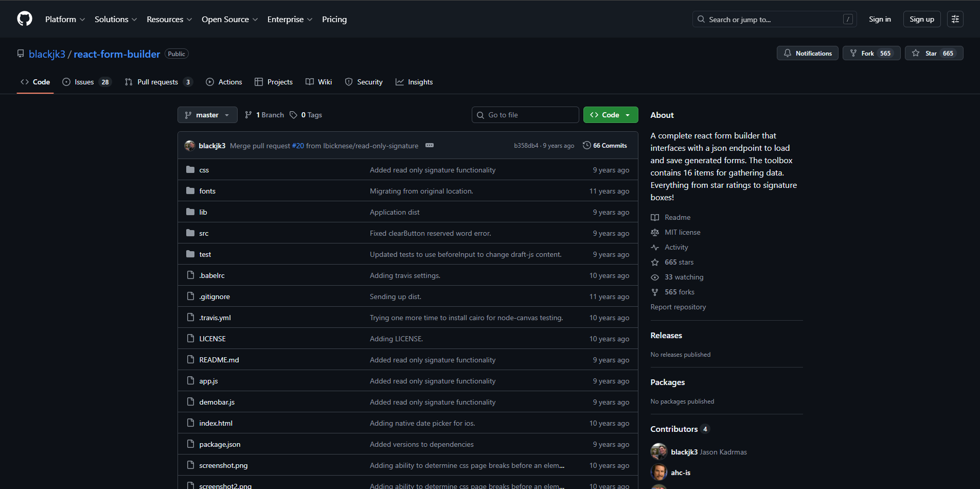Expand the Resources dropdown

pyautogui.click(x=169, y=19)
